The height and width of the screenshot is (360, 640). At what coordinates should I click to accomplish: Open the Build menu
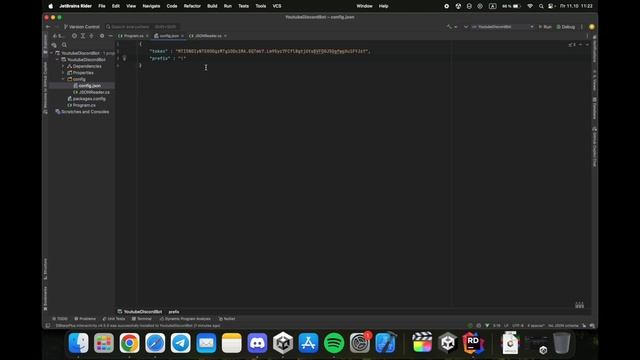tap(212, 6)
